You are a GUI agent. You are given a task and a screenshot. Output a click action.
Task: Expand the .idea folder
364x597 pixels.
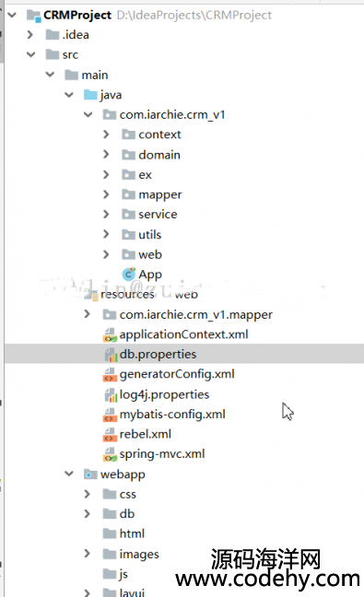pos(30,35)
